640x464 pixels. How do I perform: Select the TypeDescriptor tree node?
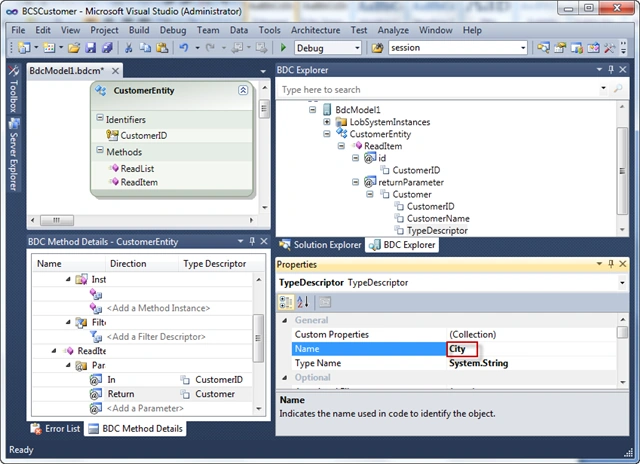(x=437, y=231)
